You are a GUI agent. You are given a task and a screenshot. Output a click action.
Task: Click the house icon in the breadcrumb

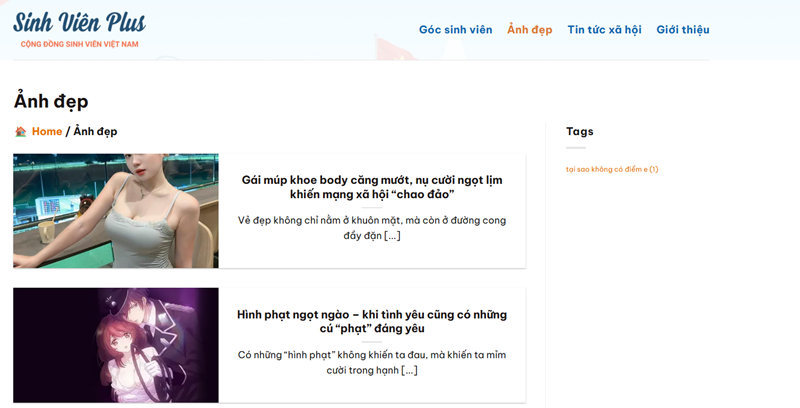21,132
